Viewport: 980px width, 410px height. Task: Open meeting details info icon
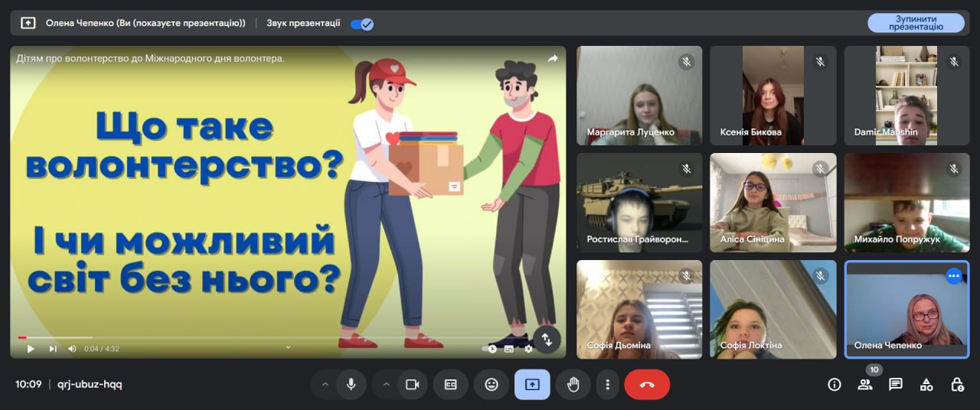pos(835,385)
